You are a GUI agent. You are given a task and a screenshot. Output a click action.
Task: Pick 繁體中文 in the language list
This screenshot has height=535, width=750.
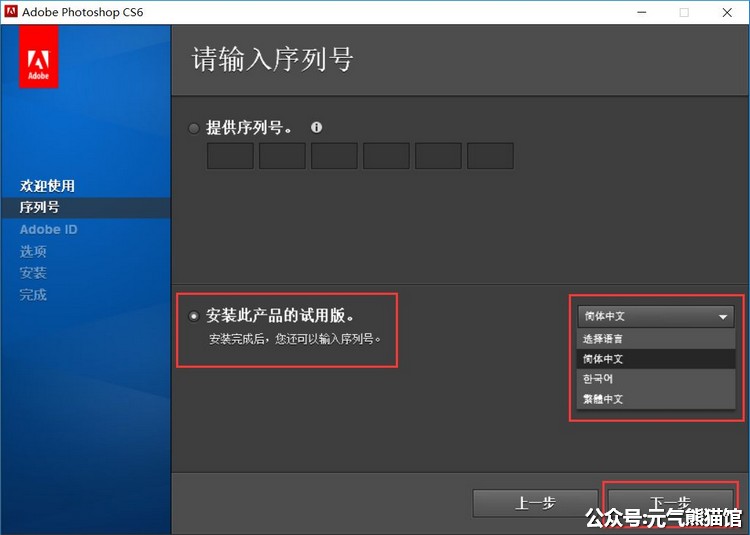[656, 399]
